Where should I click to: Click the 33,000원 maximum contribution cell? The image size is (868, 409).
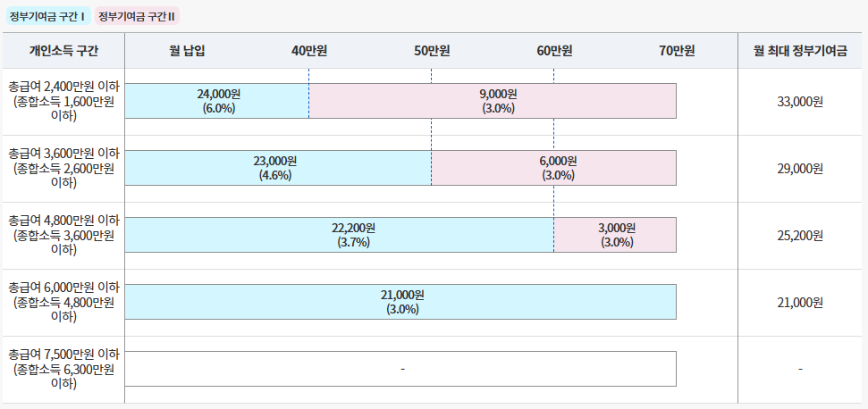(x=800, y=102)
